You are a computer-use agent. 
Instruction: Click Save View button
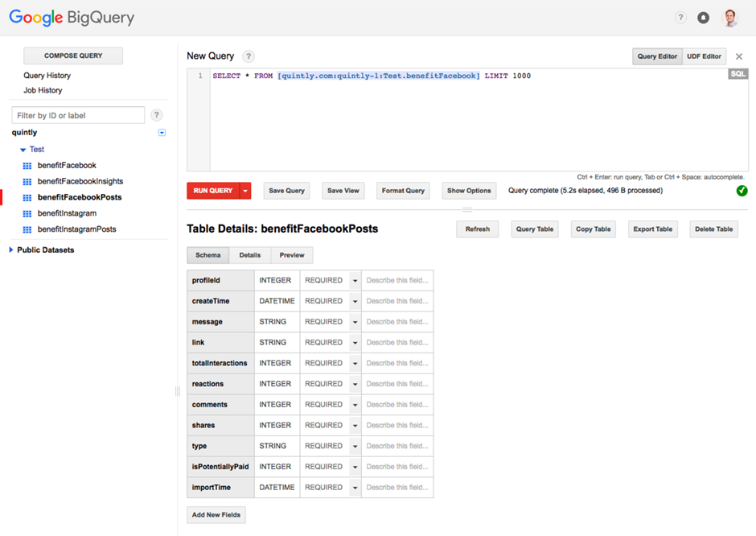click(x=343, y=191)
